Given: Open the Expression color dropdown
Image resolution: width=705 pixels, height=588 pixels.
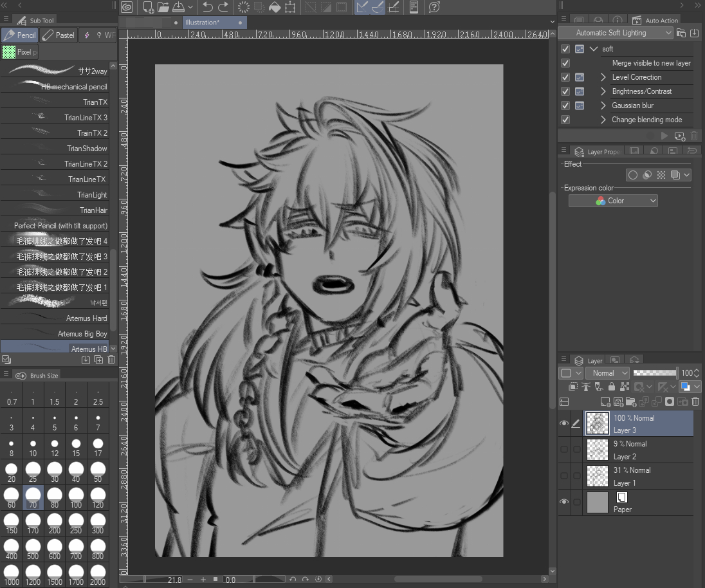Looking at the screenshot, I should [612, 201].
